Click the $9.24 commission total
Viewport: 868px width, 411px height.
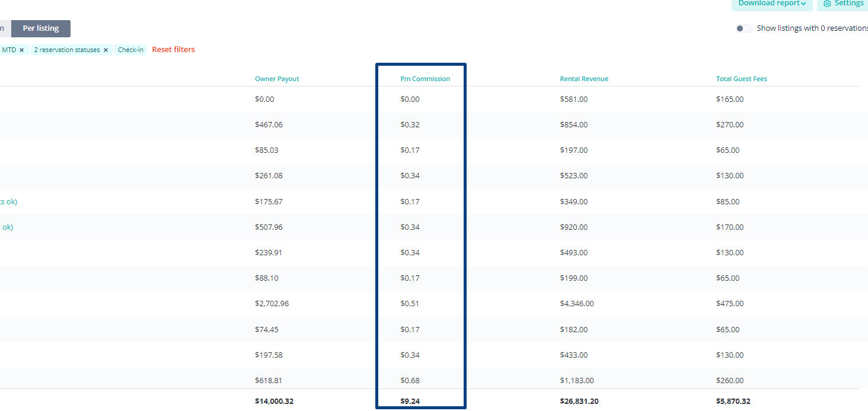tap(410, 402)
